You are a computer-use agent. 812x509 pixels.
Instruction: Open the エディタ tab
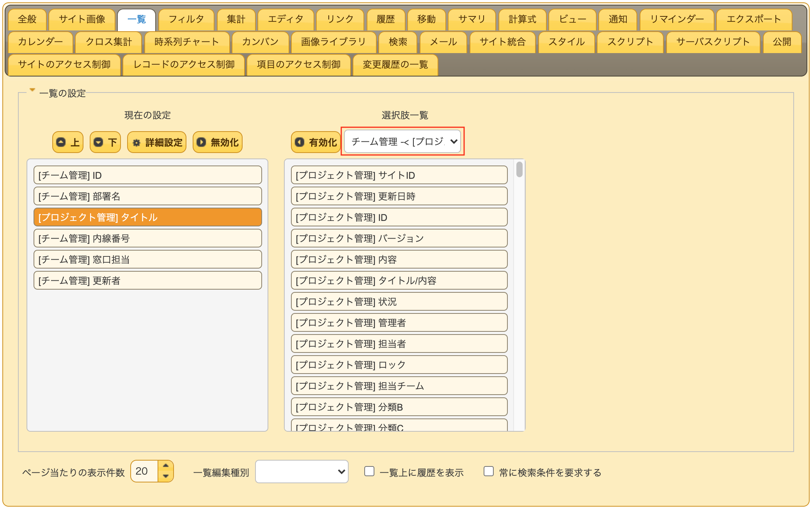[x=286, y=20]
